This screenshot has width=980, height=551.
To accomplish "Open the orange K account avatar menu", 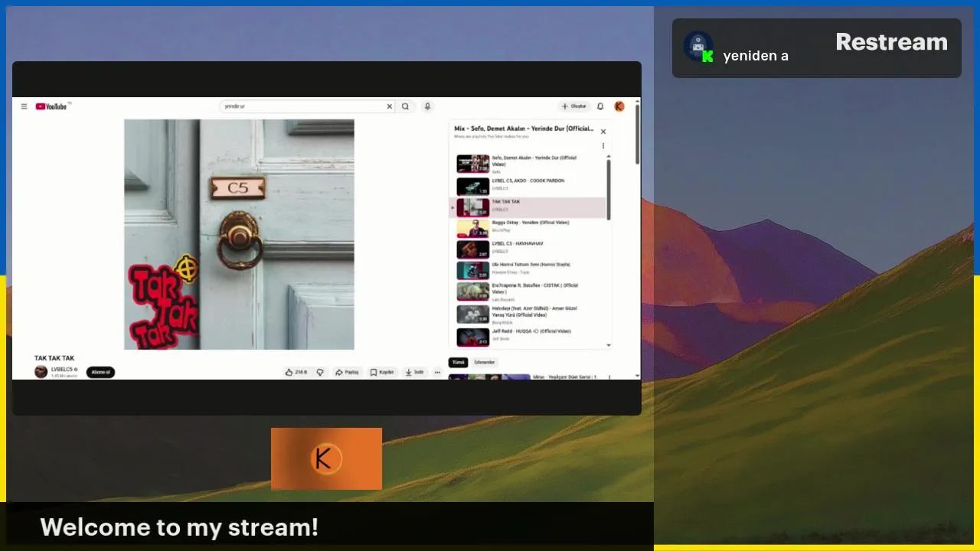I will click(619, 106).
